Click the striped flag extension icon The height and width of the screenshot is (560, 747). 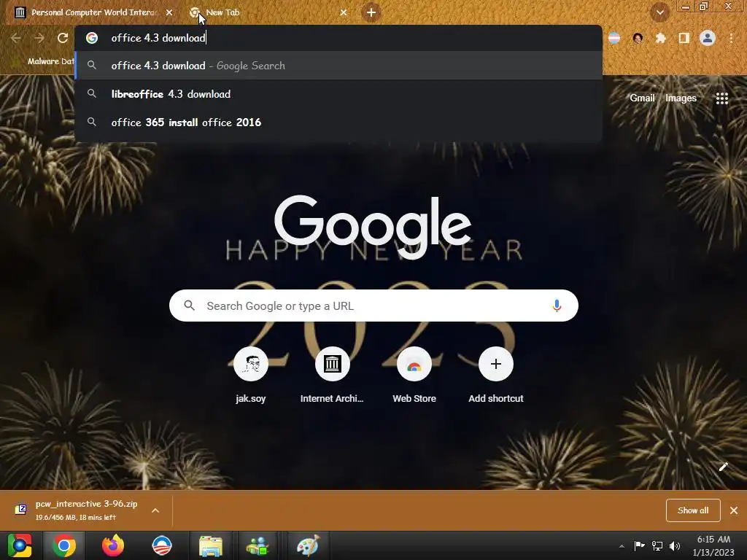614,38
